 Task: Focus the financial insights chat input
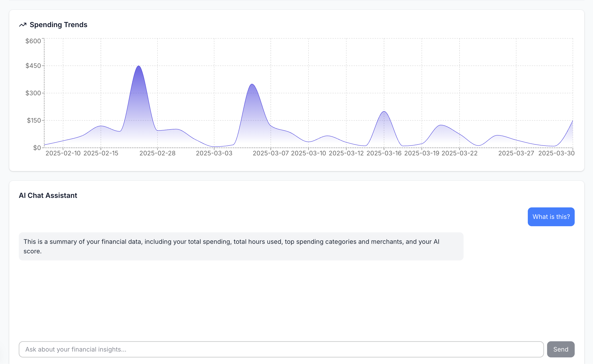coord(281,349)
